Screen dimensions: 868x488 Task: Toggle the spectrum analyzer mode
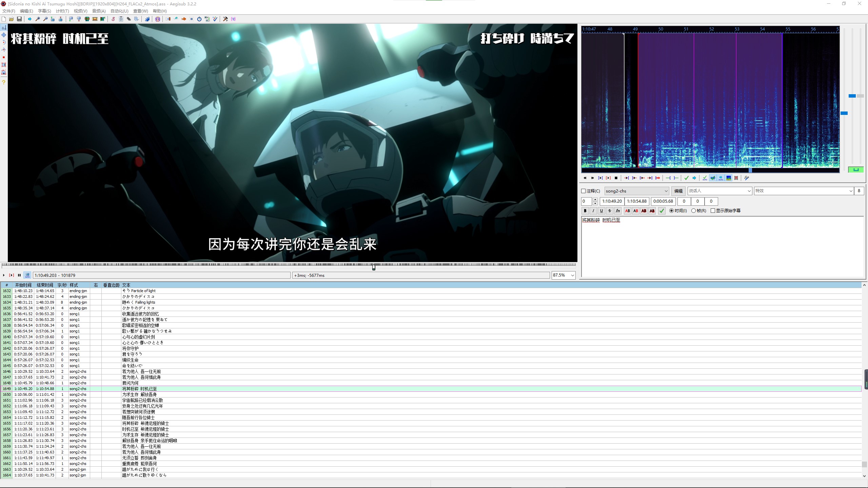(728, 178)
